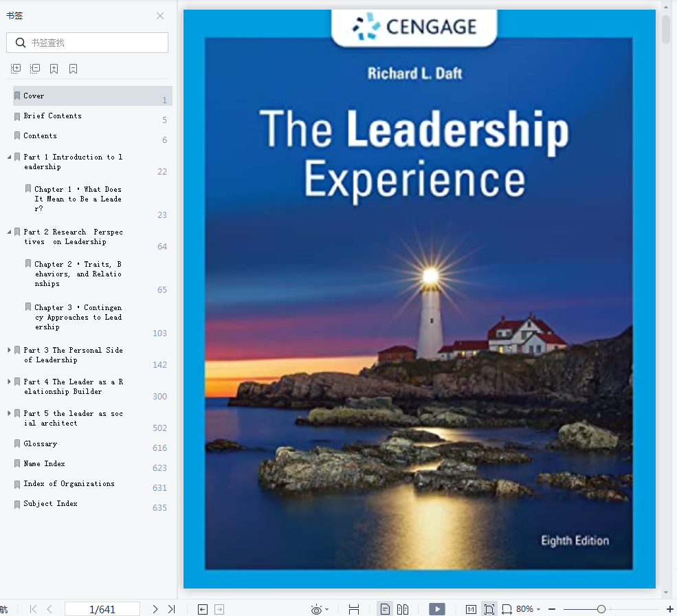Click the back to previous view icon

(203, 610)
